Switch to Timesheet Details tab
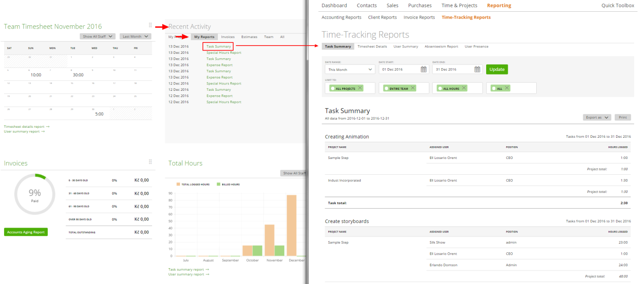Image resolution: width=644 pixels, height=284 pixels. coord(372,47)
